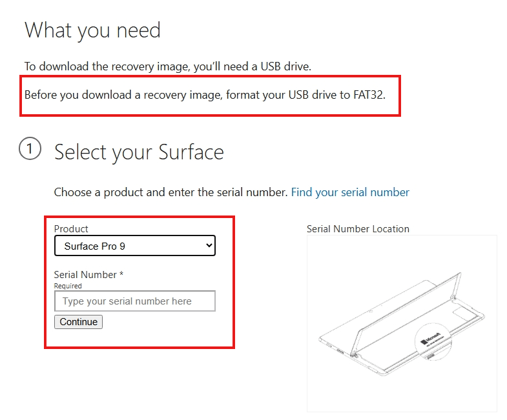The width and height of the screenshot is (507, 420).
Task: Click the USB drive requirement sentence
Action: click(x=168, y=66)
